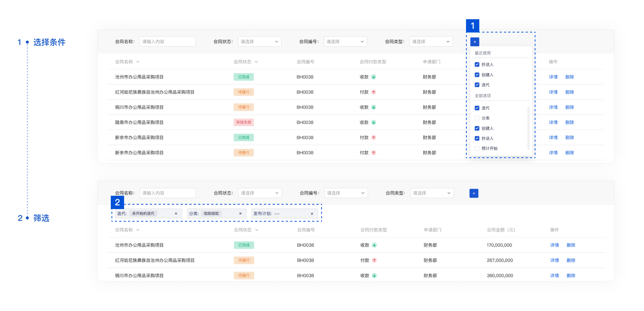Screen dimensions: 644x311
Task: Click 待履行 tag in lower 铜川市 row
Action: 244,276
